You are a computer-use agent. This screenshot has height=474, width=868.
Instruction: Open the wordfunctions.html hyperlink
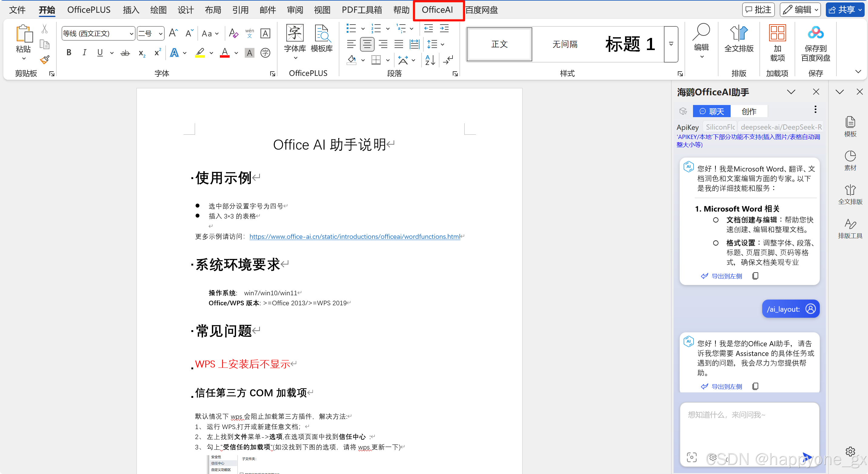355,237
